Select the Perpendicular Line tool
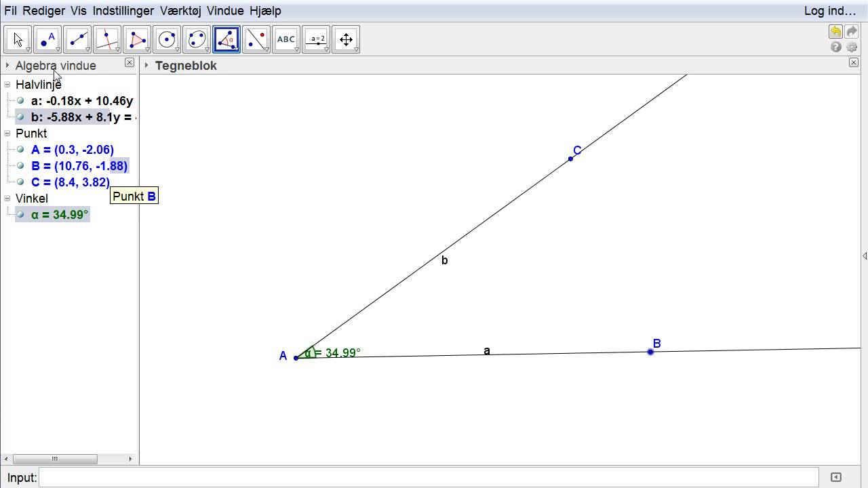The image size is (868, 488). point(107,39)
